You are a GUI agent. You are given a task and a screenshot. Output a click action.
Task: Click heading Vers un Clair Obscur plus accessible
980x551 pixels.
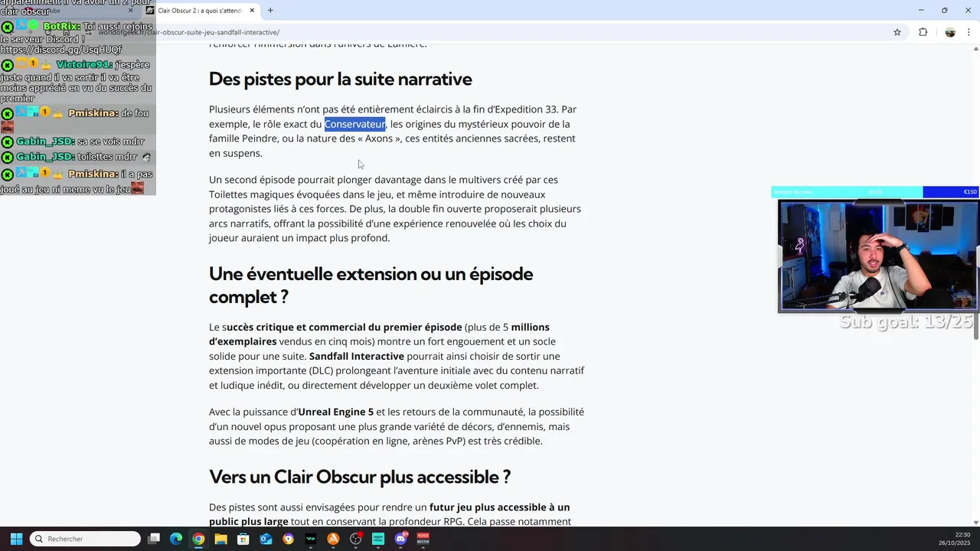tap(360, 477)
